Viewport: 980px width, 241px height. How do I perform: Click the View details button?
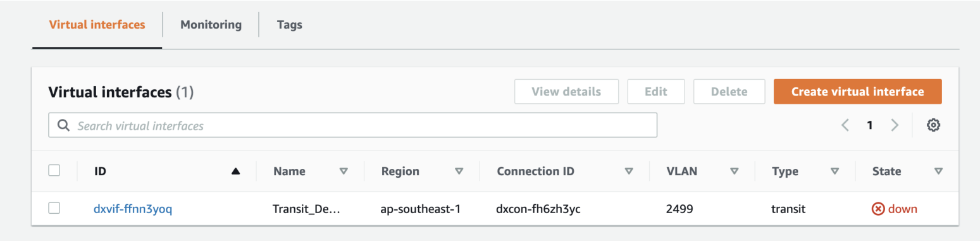(566, 92)
